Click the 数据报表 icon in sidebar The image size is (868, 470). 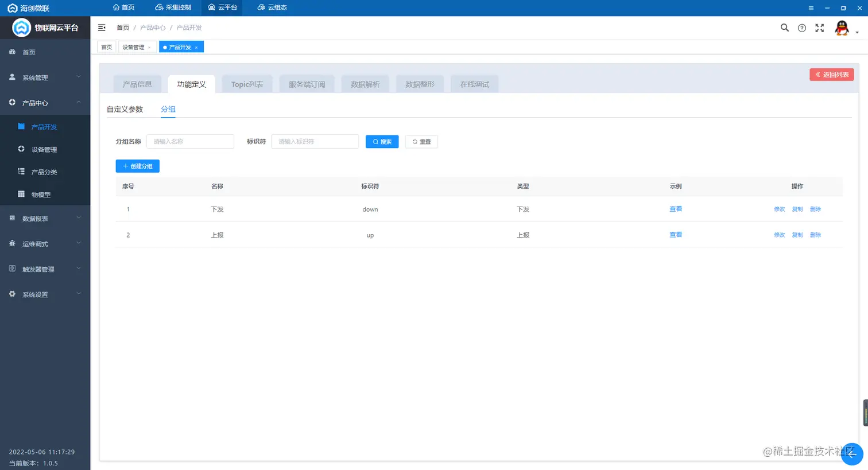(12, 218)
